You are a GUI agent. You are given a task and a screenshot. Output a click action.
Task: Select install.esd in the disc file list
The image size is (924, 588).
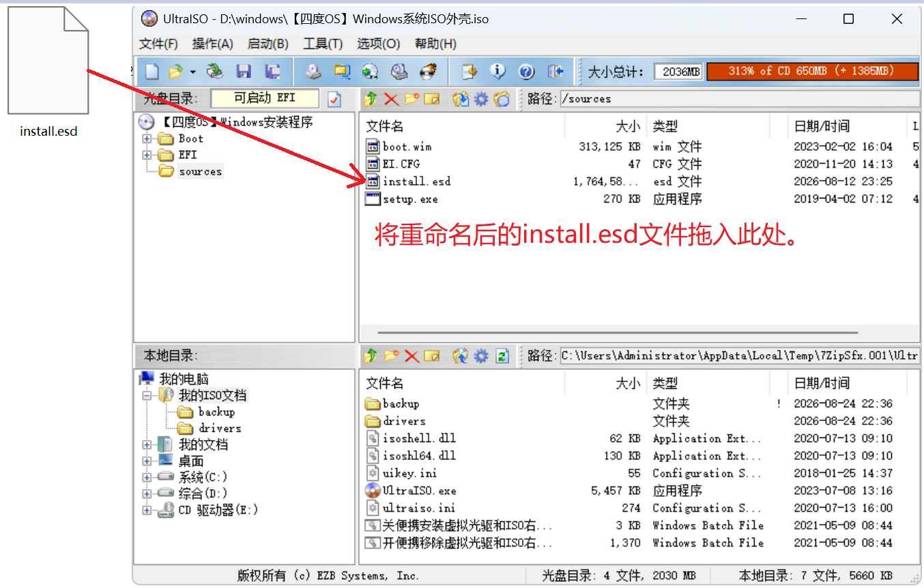[x=416, y=181]
